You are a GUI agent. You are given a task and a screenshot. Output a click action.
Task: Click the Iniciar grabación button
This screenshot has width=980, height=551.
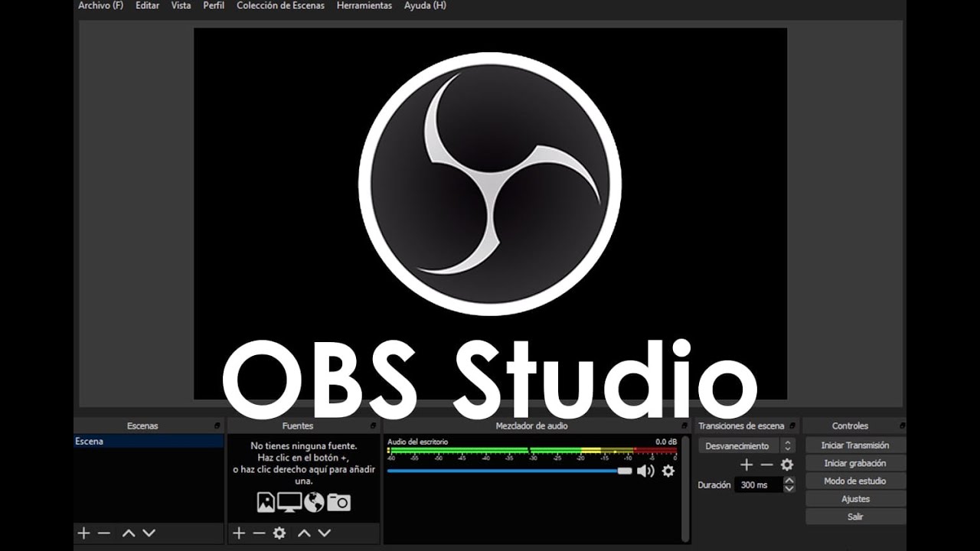point(854,463)
